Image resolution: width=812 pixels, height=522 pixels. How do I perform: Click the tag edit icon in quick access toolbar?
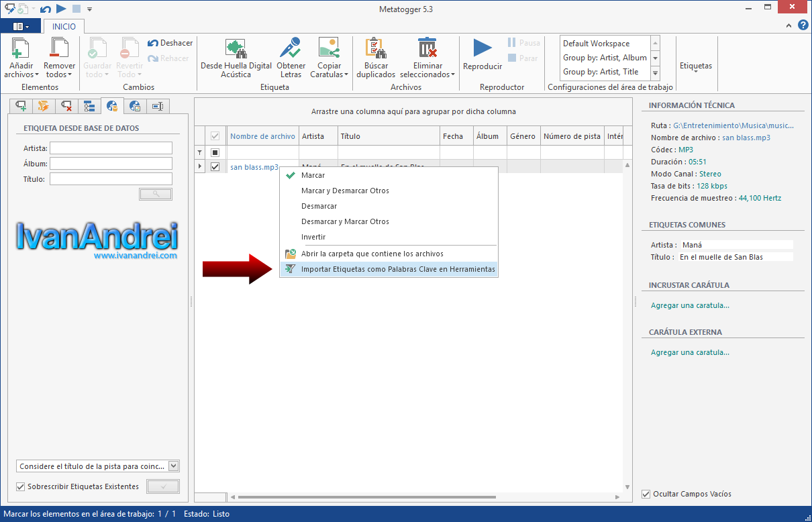click(x=9, y=9)
